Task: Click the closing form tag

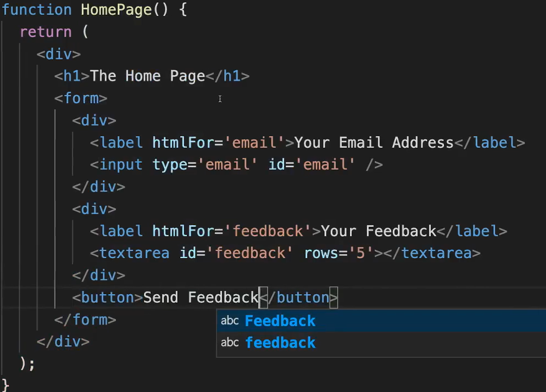Action: 85,320
